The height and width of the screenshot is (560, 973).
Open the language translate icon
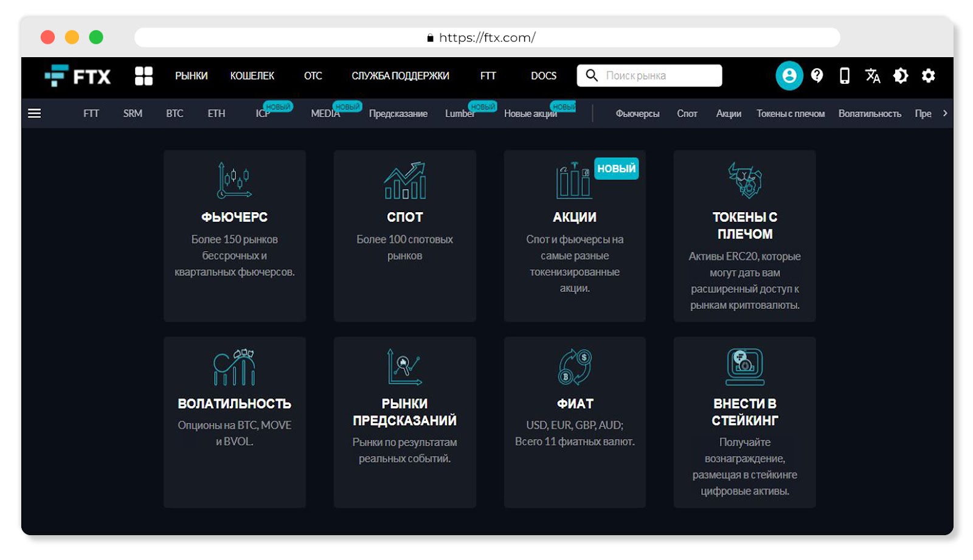873,75
